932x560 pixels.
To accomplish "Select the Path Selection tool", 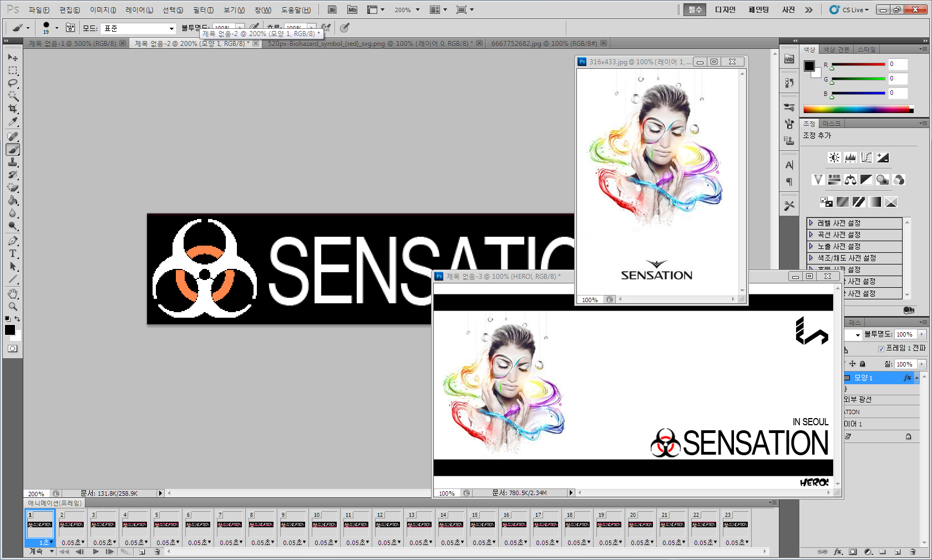I will pos(13,266).
